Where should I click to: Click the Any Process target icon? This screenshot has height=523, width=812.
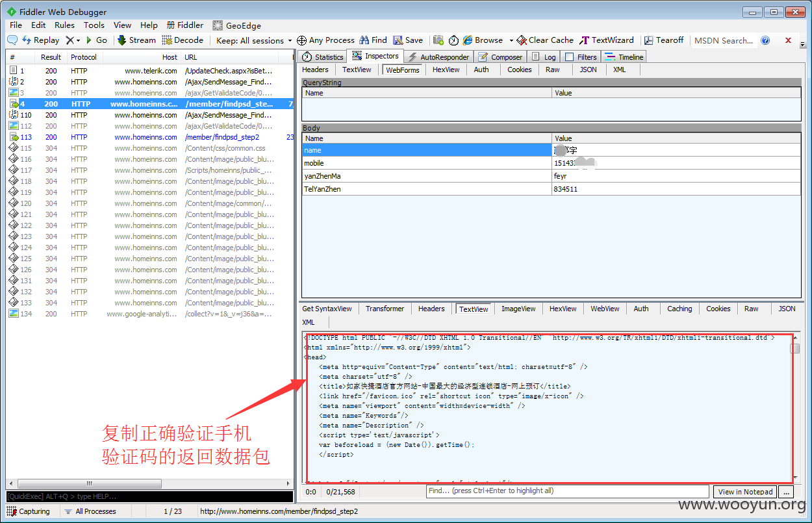point(301,40)
